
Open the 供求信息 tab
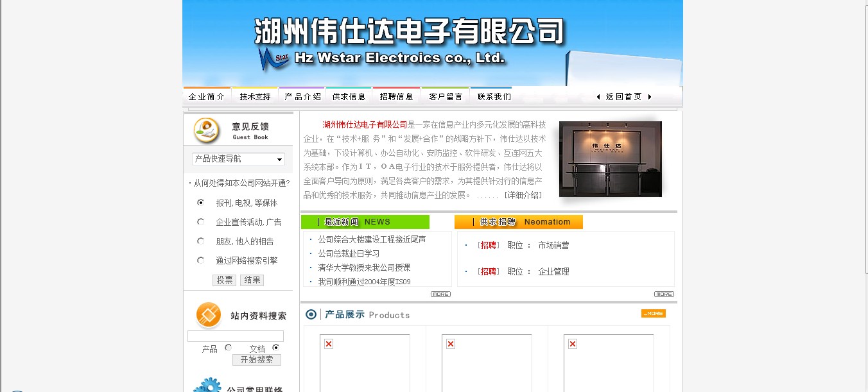pos(349,96)
